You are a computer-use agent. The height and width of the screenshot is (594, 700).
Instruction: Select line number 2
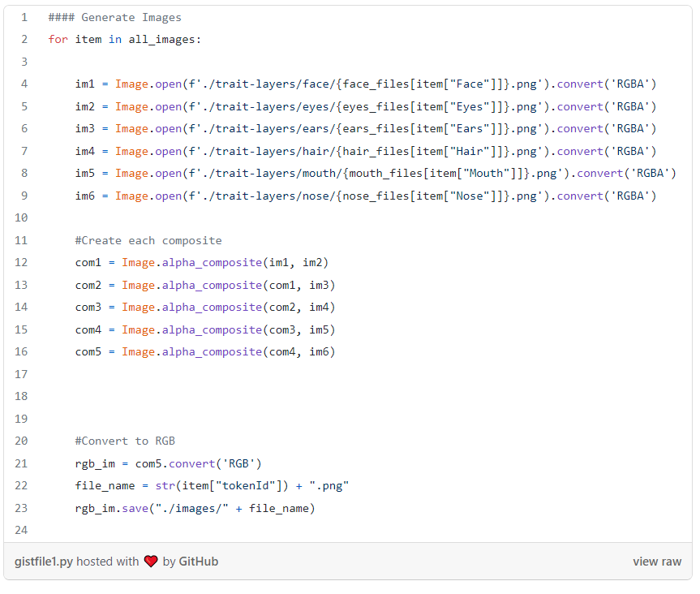(x=24, y=39)
